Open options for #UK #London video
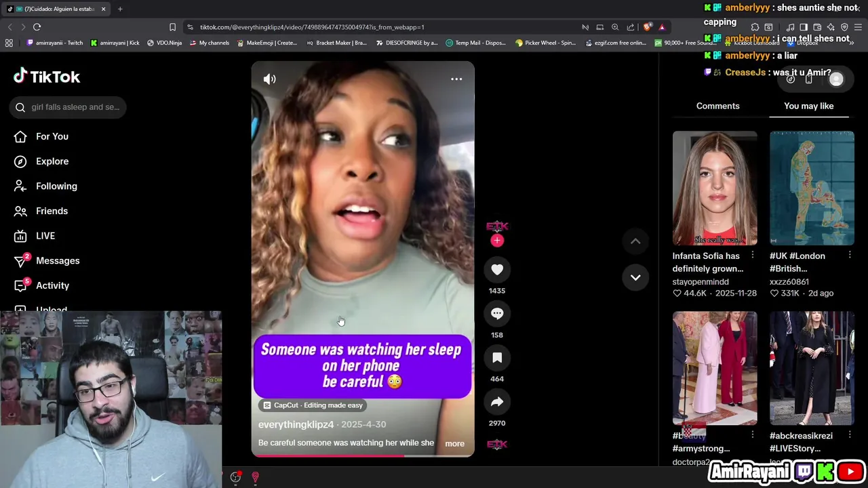Viewport: 868px width, 488px height. [x=849, y=256]
